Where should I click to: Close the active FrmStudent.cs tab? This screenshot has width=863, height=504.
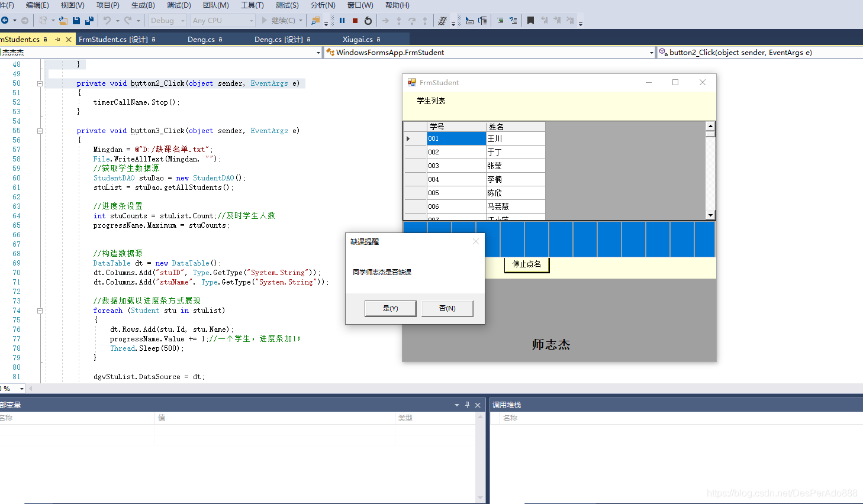69,40
